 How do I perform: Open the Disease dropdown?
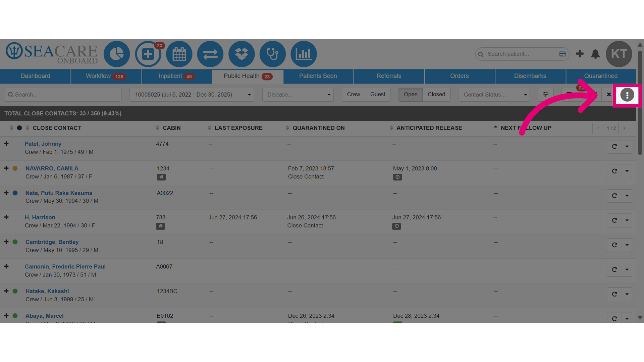(x=298, y=95)
